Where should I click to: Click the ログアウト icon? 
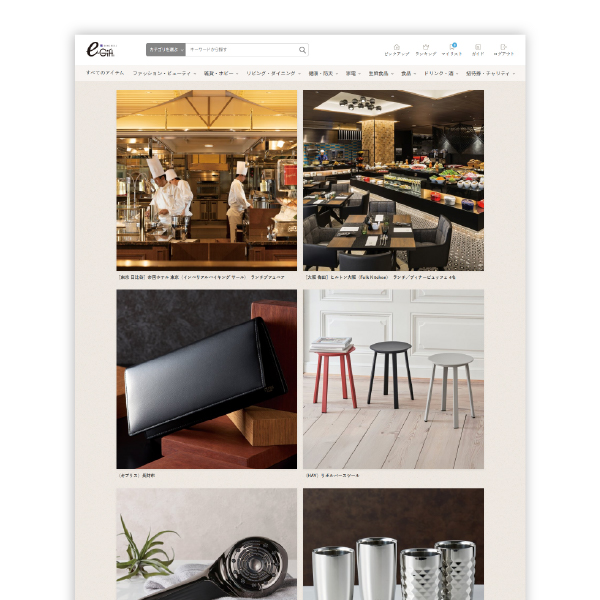pyautogui.click(x=505, y=50)
